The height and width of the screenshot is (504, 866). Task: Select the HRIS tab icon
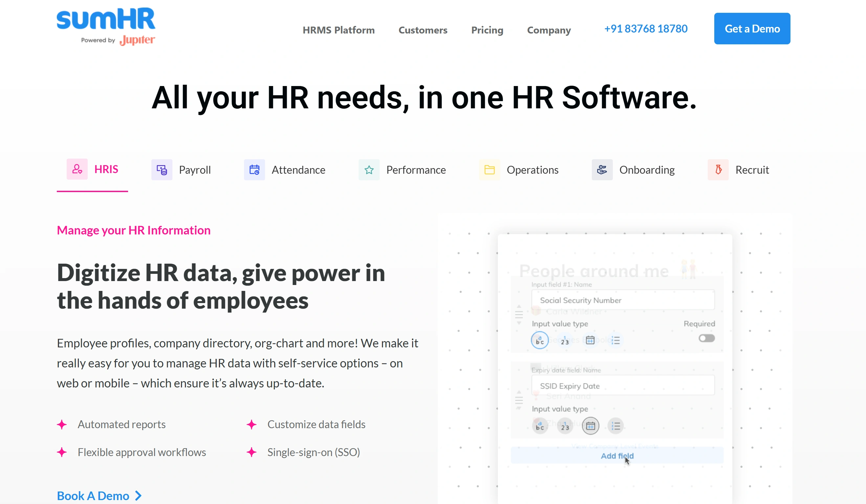[x=77, y=169]
